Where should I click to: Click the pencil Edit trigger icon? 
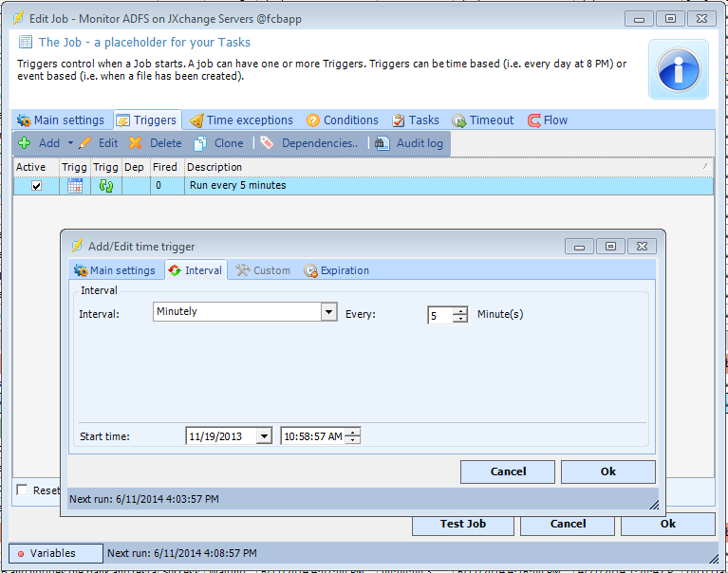86,143
